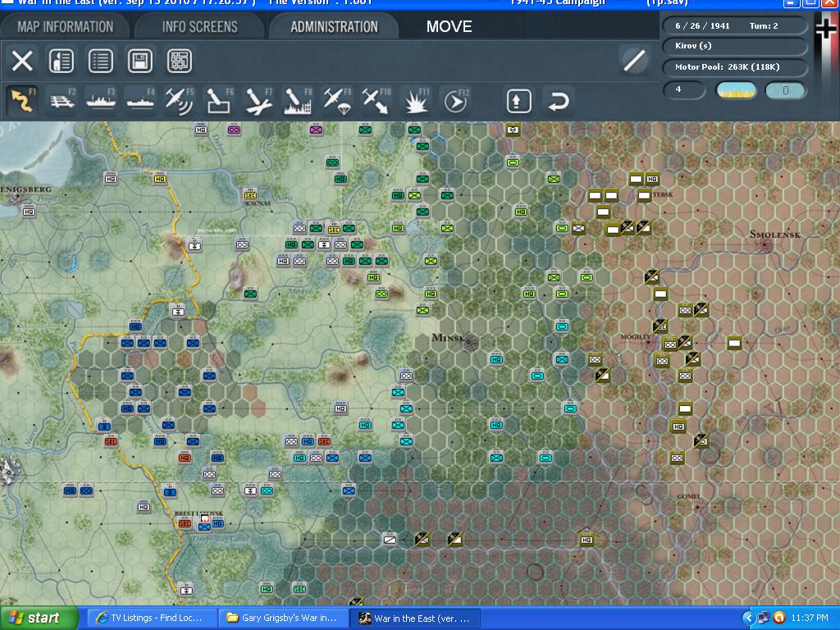Viewport: 840px width, 630px height.
Task: Open the Windows start menu
Action: pos(39,618)
